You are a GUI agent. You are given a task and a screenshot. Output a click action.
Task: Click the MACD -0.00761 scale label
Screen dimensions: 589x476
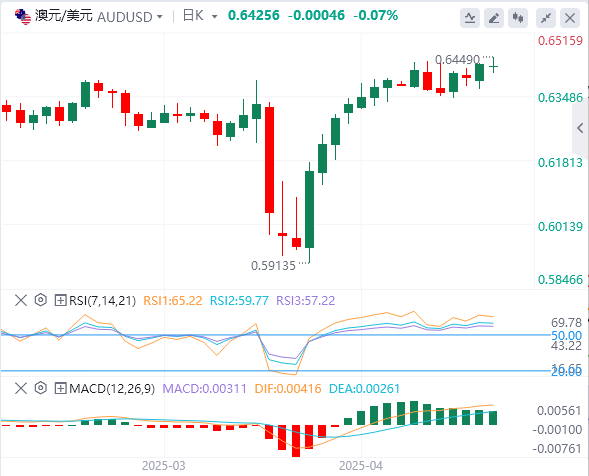pos(557,448)
